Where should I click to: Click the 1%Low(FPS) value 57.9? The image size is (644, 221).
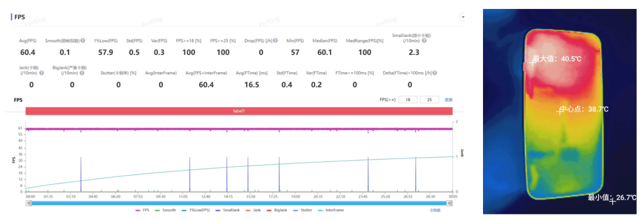click(x=106, y=53)
